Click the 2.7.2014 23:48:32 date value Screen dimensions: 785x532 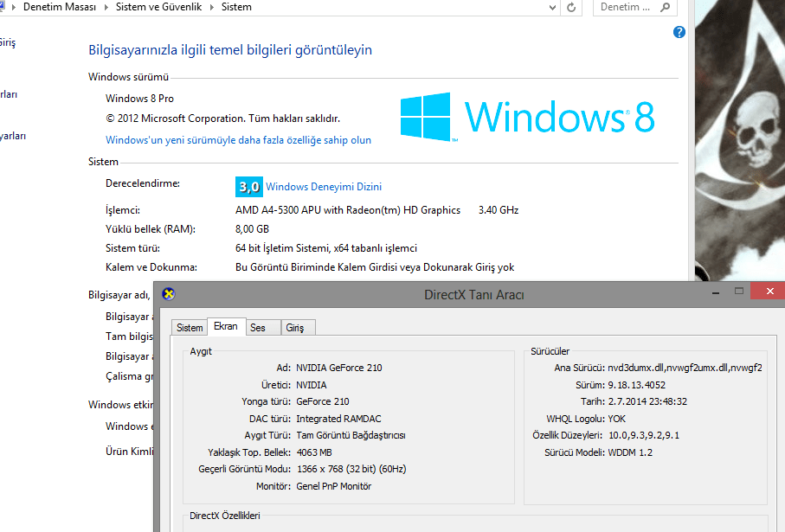(647, 401)
